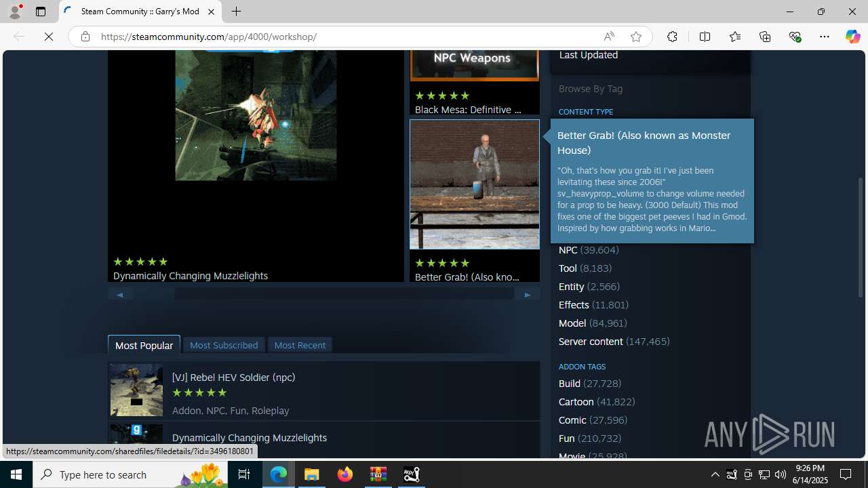This screenshot has height=488, width=868.
Task: Open the notification center
Action: pos(846,474)
